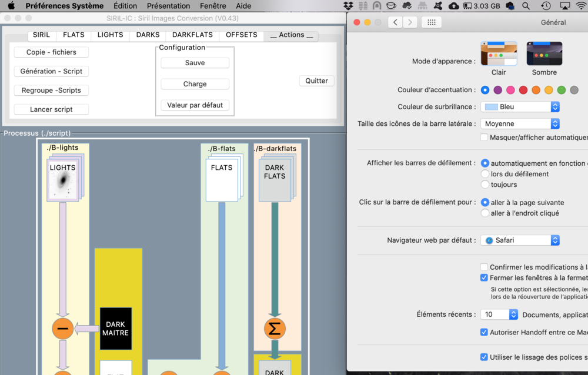Open the AirPlay display menu icon

pyautogui.click(x=564, y=6)
